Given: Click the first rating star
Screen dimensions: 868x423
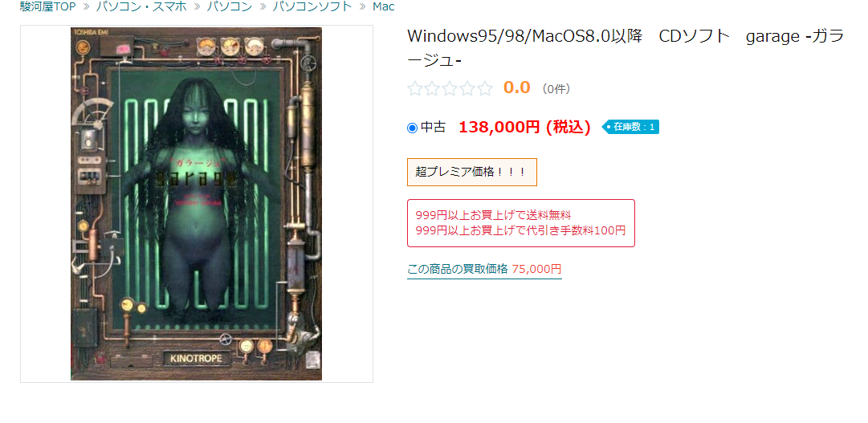Looking at the screenshot, I should click(415, 88).
